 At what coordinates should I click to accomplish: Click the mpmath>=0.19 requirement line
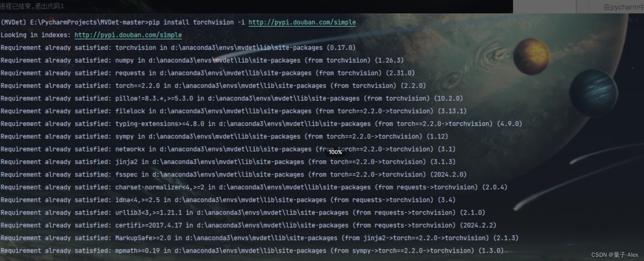252,250
